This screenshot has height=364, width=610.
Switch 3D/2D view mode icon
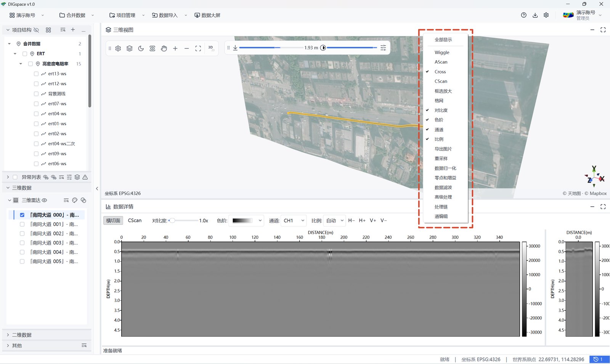(x=211, y=48)
